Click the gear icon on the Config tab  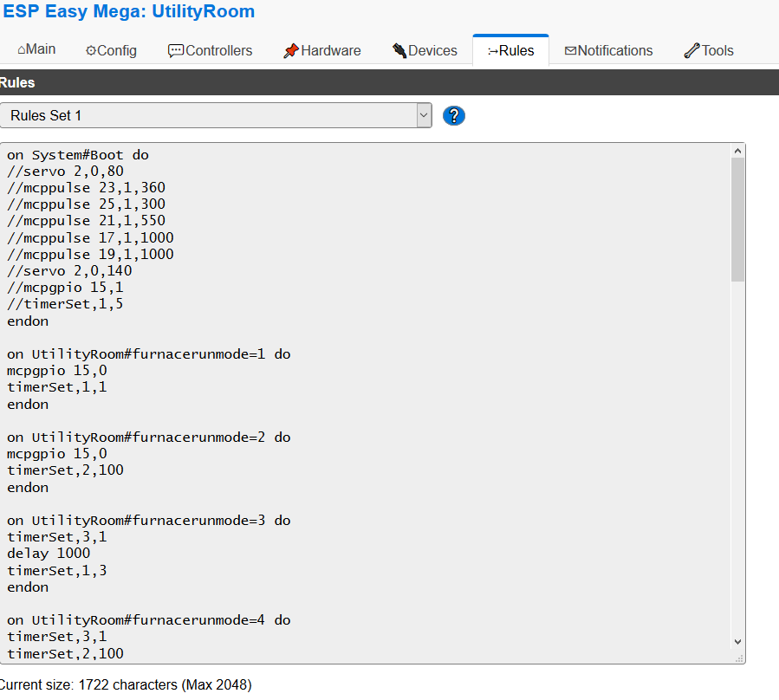click(91, 51)
